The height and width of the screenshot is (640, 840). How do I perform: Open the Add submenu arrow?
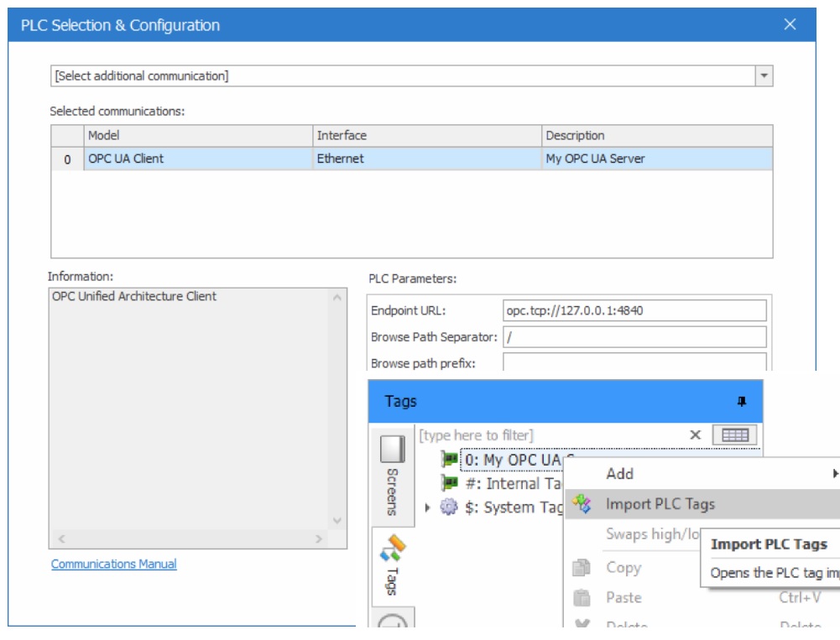835,474
